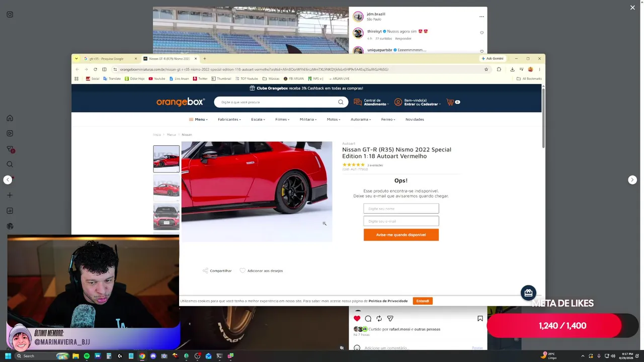Image resolution: width=644 pixels, height=362 pixels.
Task: Close the Instagram post viewer
Action: coord(632,8)
